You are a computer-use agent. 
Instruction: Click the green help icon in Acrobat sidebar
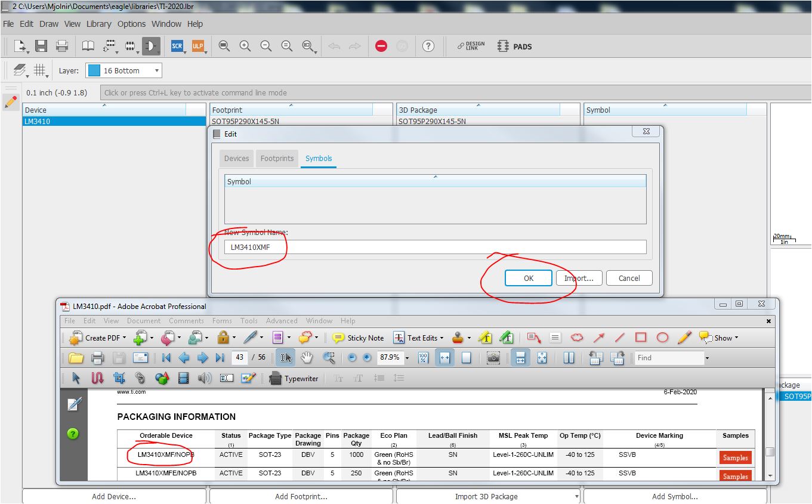73,434
